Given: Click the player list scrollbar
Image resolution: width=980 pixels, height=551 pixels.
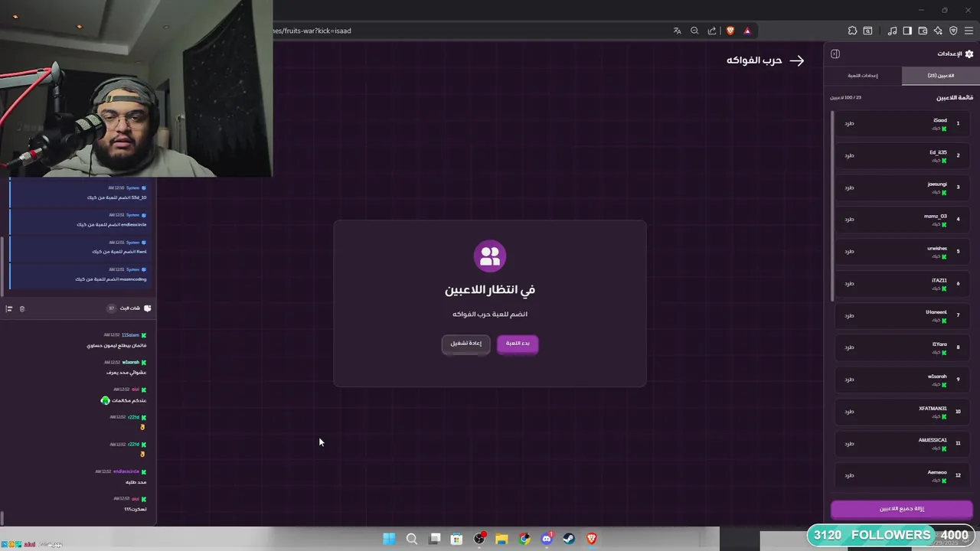Looking at the screenshot, I should pyautogui.click(x=832, y=207).
